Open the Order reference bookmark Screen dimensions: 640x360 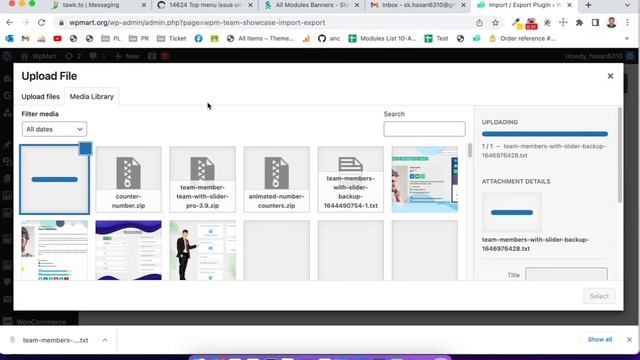(x=522, y=38)
